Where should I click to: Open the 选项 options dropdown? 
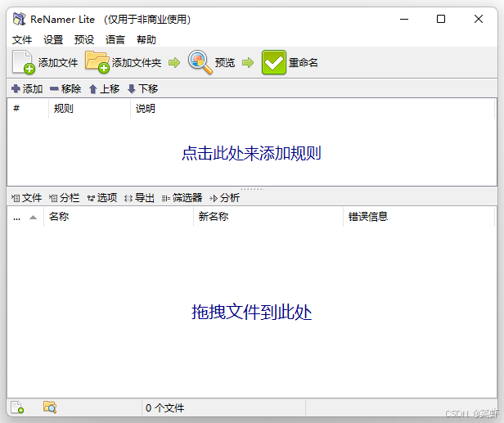pyautogui.click(x=102, y=198)
